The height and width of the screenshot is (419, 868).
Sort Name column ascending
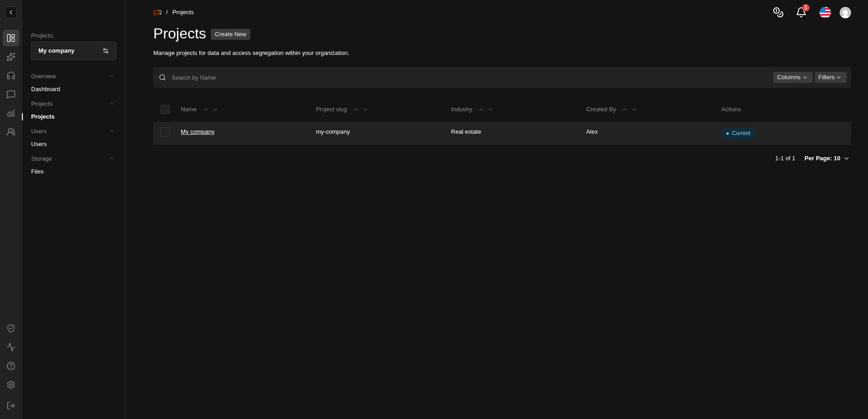(x=206, y=109)
